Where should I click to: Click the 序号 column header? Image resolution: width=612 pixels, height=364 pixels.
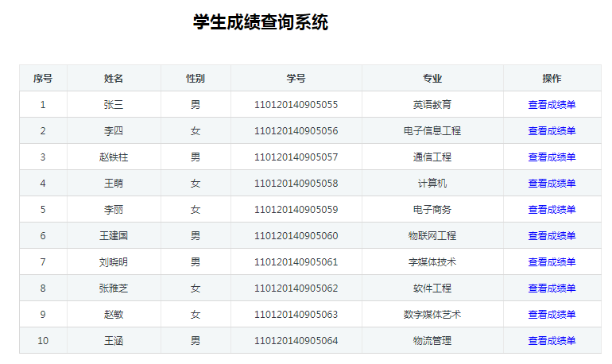coord(43,79)
